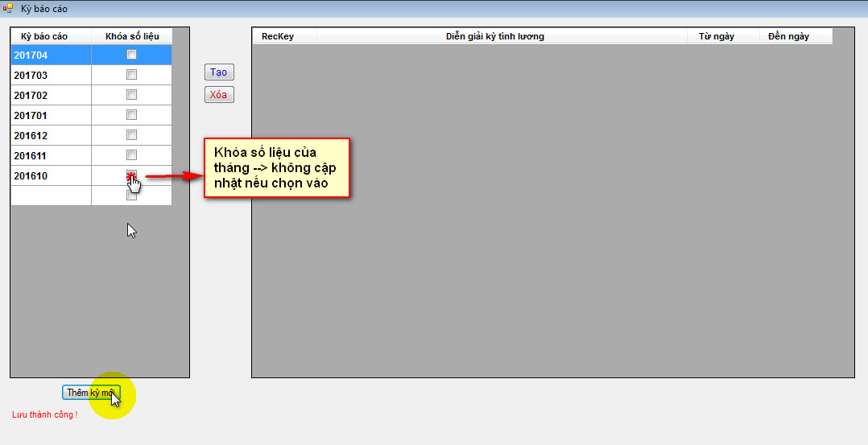Screen dimensions: 868x445
Task: Tick lock-data checkbox for period 201703
Action: click(131, 74)
